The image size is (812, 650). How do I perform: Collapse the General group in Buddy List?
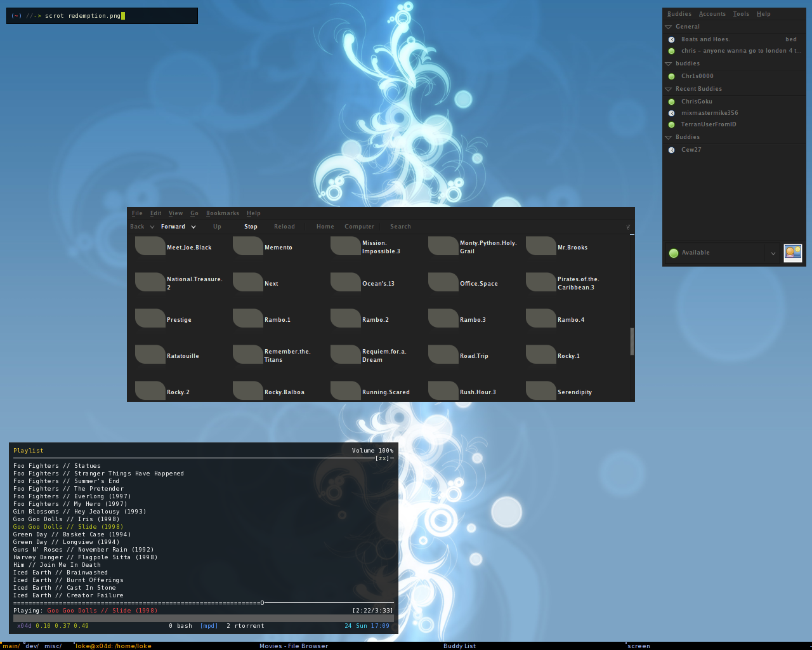(x=668, y=27)
